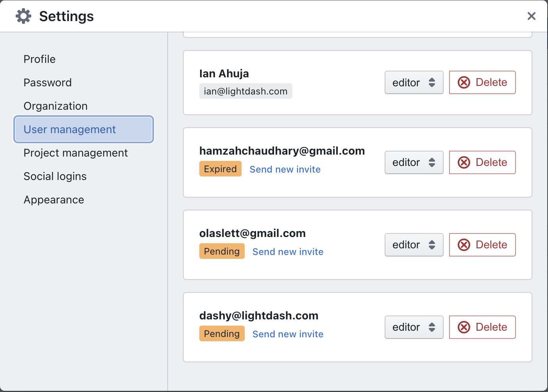Open the Profile settings section
Screen dimensions: 548x392
coord(39,59)
